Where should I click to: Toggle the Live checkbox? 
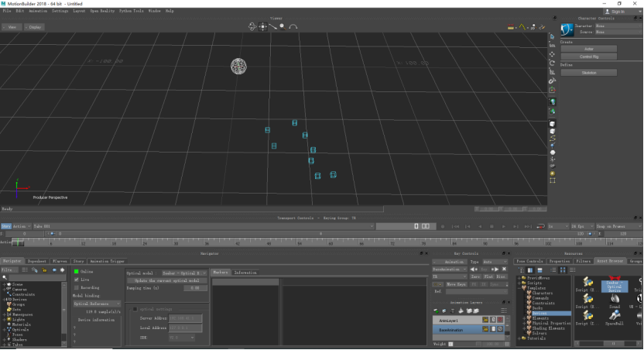pyautogui.click(x=77, y=280)
